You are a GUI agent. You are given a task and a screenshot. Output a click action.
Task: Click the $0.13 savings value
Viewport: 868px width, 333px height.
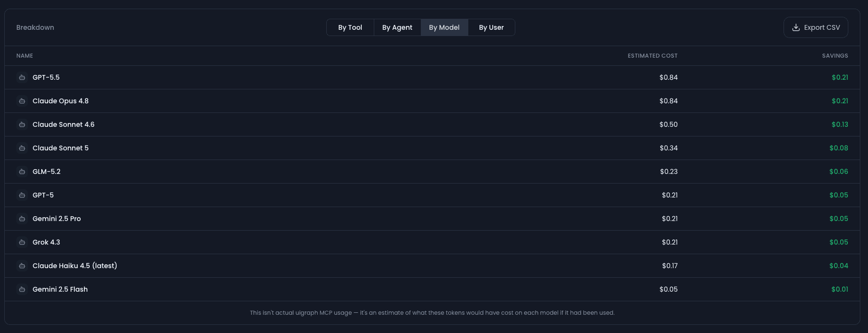840,124
